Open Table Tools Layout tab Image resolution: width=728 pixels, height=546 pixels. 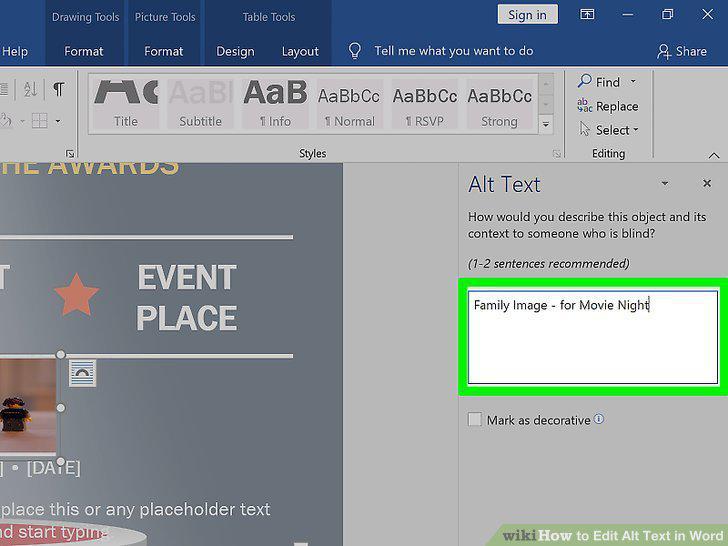300,51
